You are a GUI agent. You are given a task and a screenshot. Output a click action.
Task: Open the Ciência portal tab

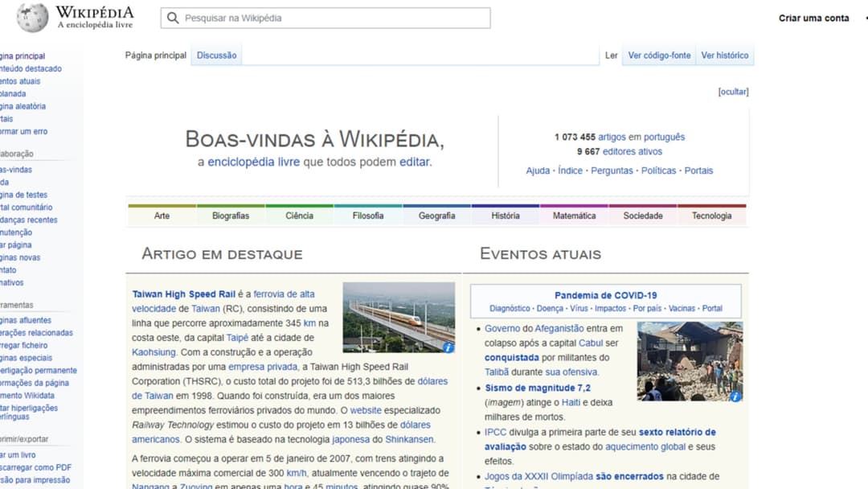[300, 216]
